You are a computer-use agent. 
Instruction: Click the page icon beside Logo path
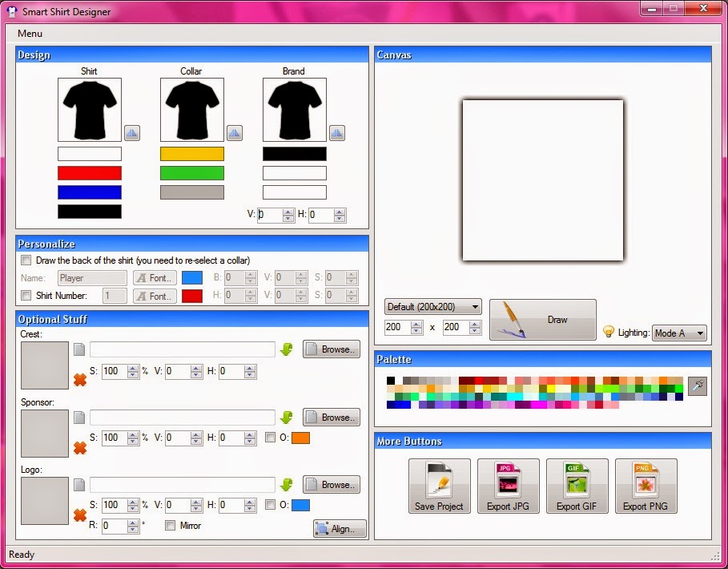(x=79, y=485)
